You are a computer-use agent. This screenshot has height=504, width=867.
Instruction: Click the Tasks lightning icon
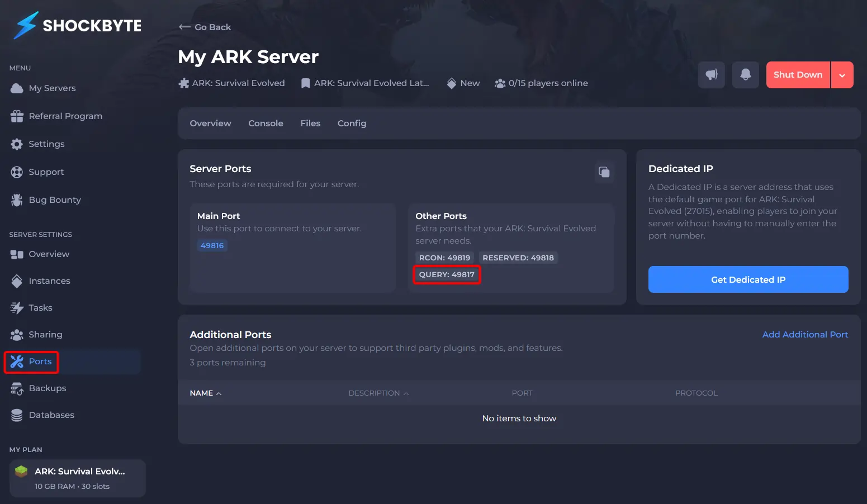coord(17,308)
